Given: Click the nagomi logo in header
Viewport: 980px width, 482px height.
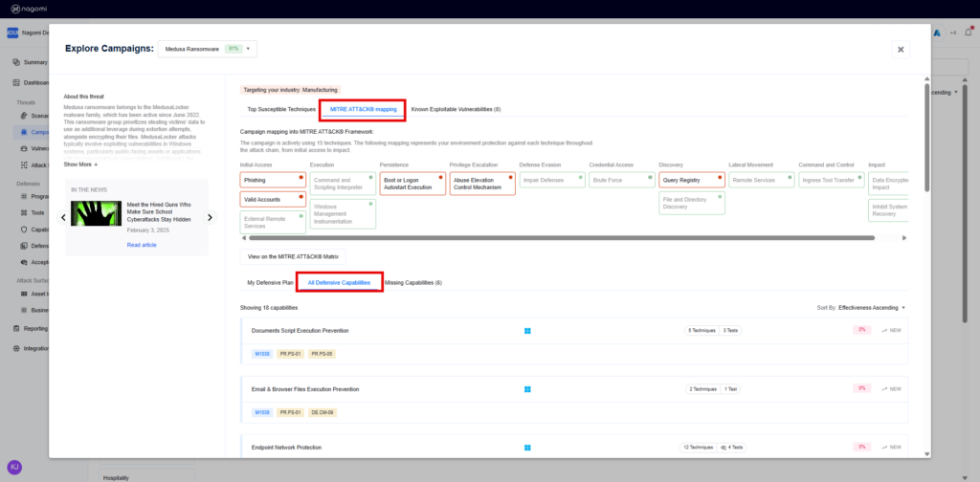Looking at the screenshot, I should click(x=28, y=9).
